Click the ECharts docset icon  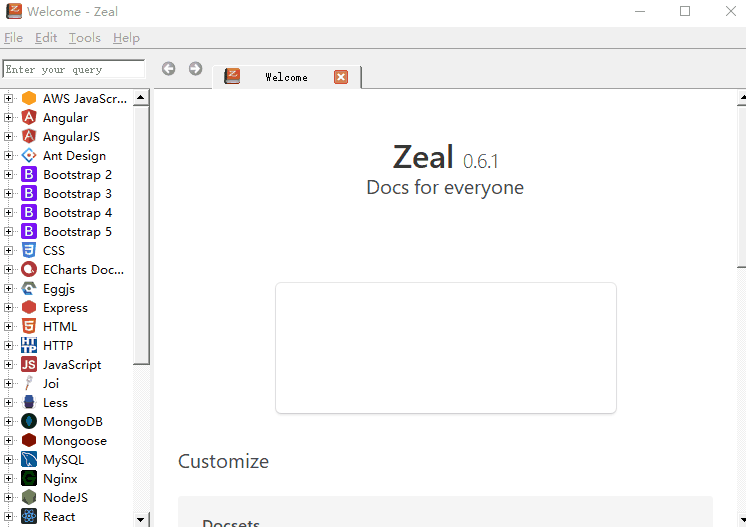pos(29,270)
